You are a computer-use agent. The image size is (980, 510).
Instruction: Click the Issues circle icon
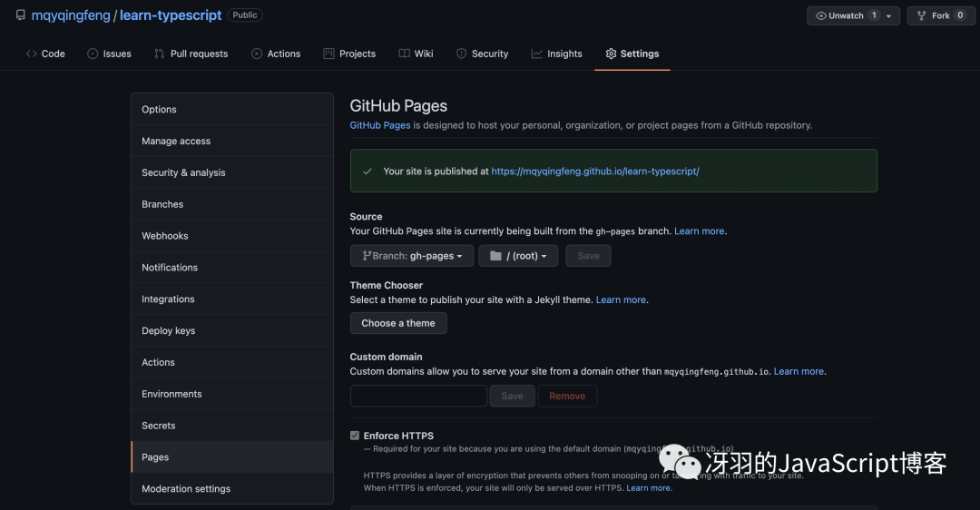[x=93, y=54]
